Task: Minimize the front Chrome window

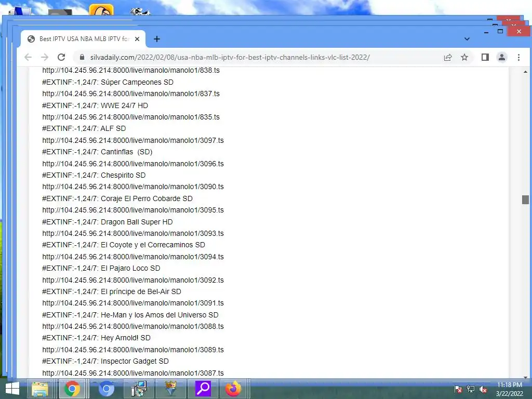Action: (486, 32)
